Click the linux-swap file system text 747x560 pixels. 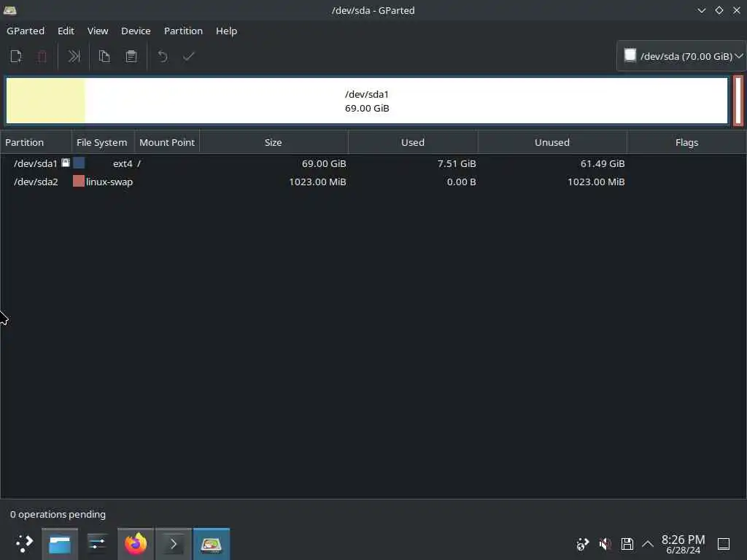click(109, 182)
